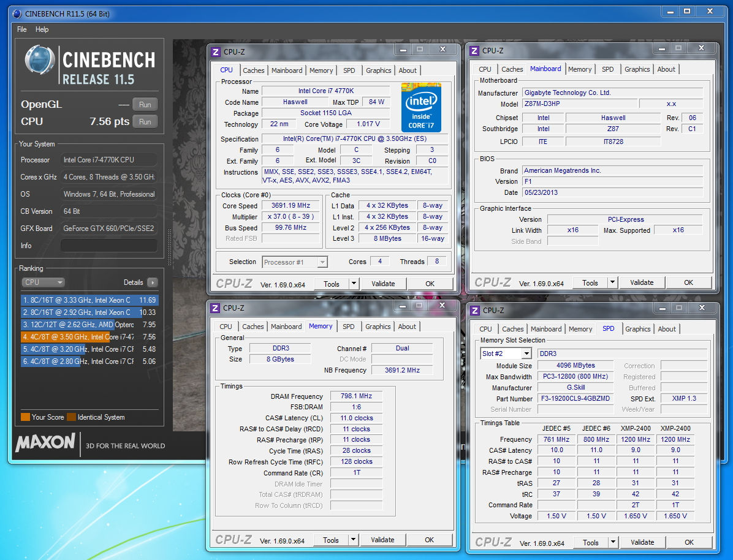Select the CPU tab in the Mainboard window
This screenshot has width=733, height=560.
(x=485, y=69)
